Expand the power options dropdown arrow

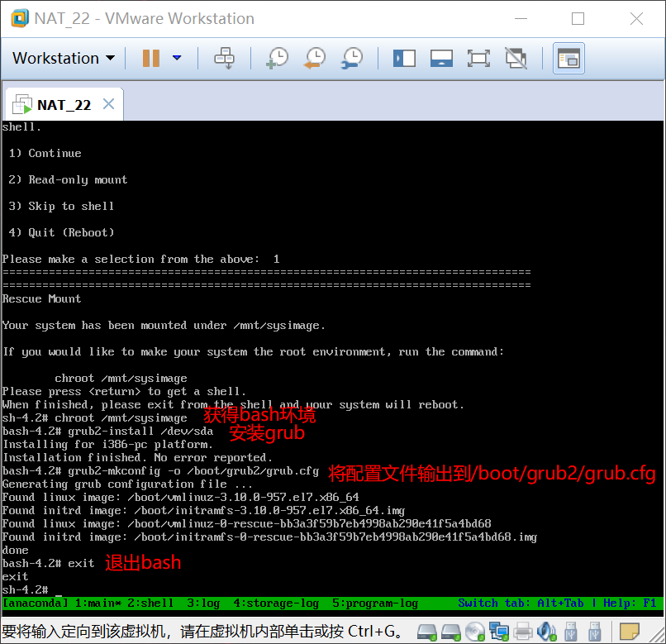pyautogui.click(x=177, y=58)
